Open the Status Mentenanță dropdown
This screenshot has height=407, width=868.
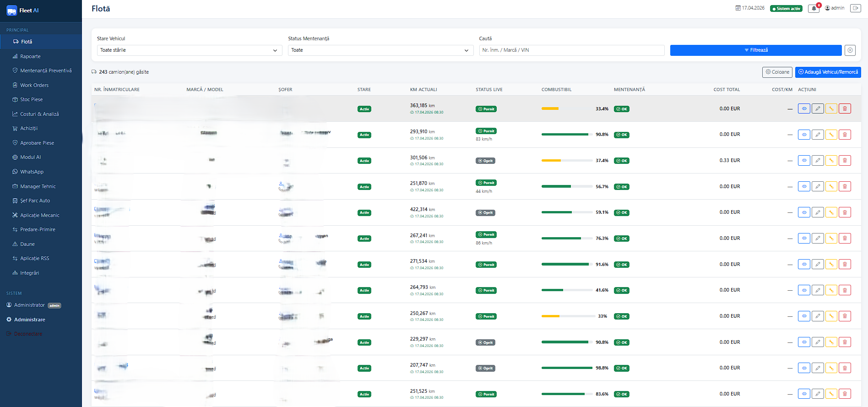(x=380, y=50)
